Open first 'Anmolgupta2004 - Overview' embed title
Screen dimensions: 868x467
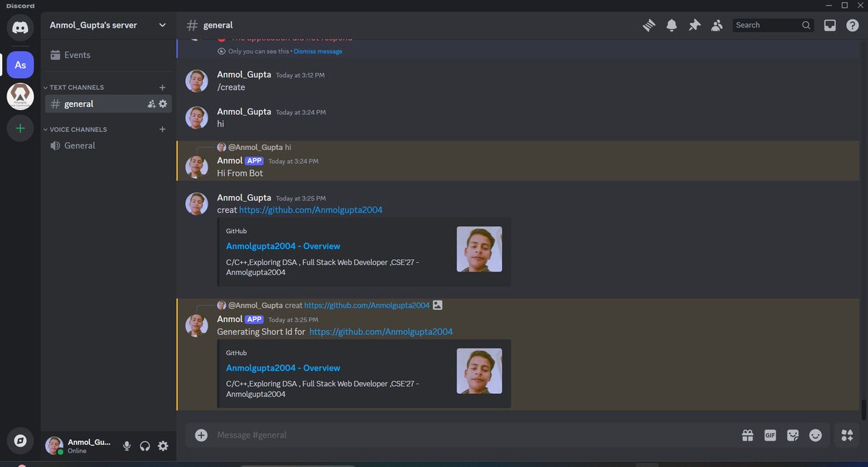283,246
